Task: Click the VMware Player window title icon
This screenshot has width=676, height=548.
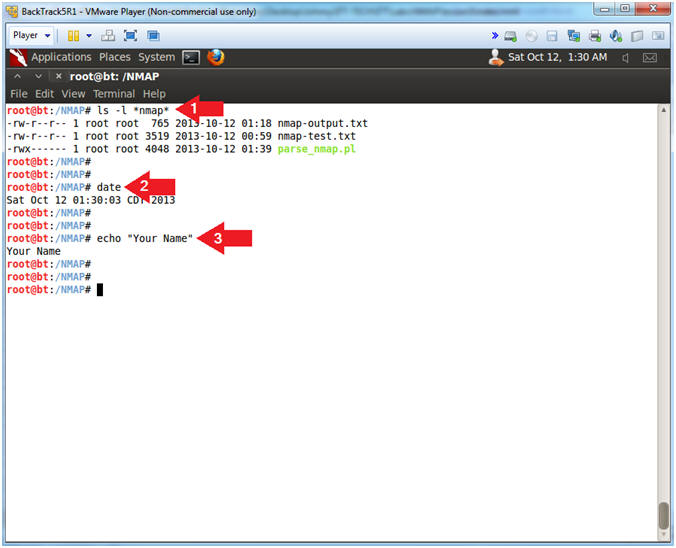Action: tap(12, 11)
